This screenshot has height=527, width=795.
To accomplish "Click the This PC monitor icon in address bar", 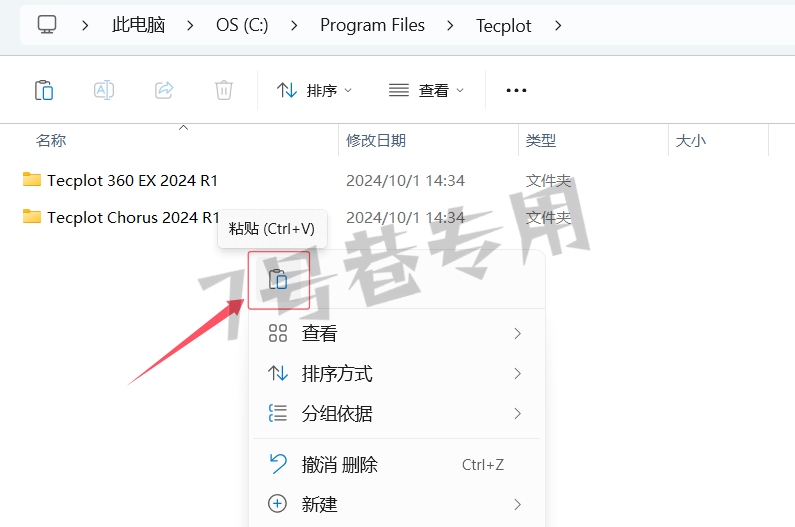I will (47, 24).
